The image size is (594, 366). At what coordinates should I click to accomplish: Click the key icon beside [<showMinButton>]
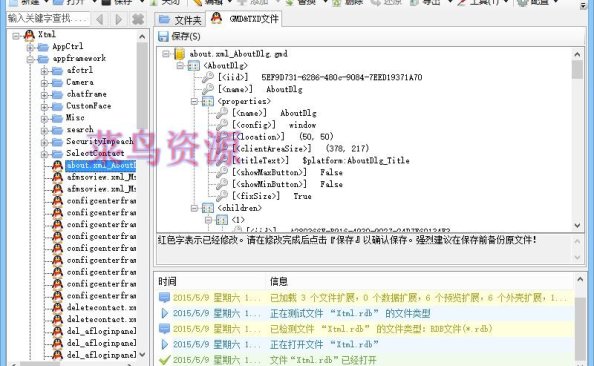coord(222,184)
